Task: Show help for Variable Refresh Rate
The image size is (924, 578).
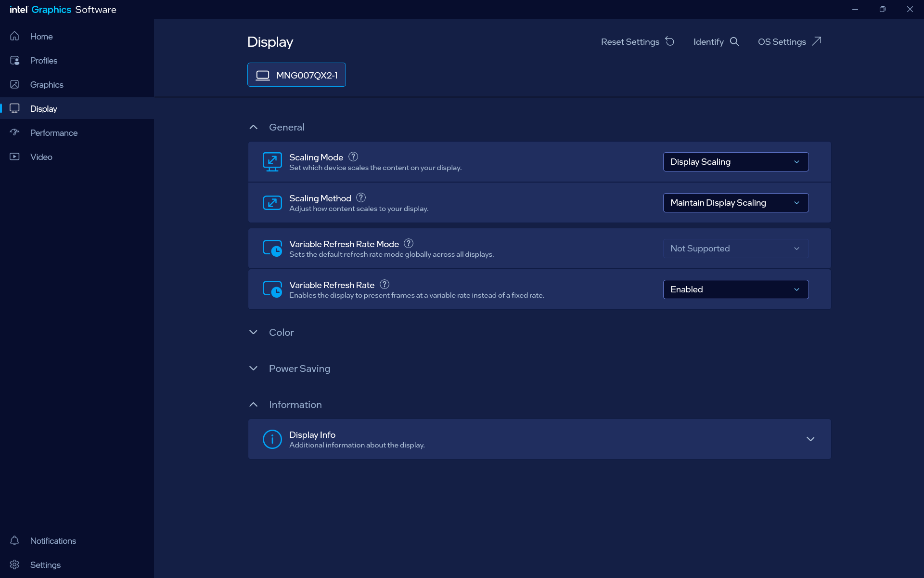Action: coord(385,284)
